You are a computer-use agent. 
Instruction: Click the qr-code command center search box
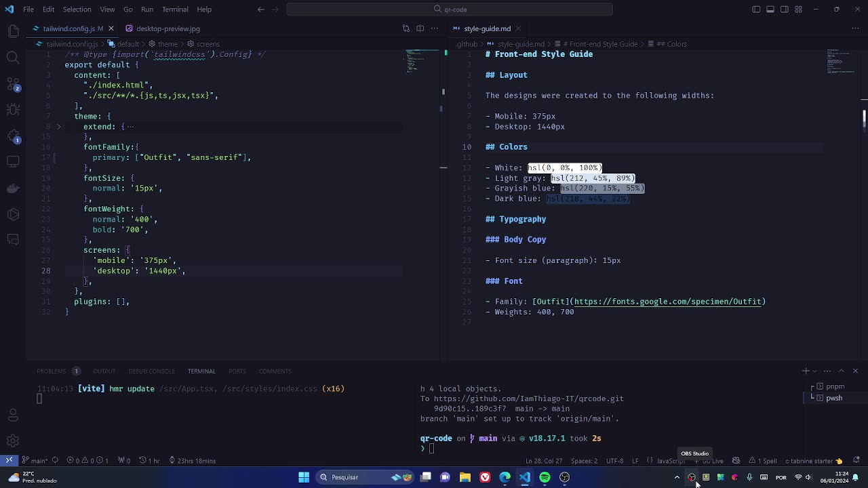coord(450,9)
